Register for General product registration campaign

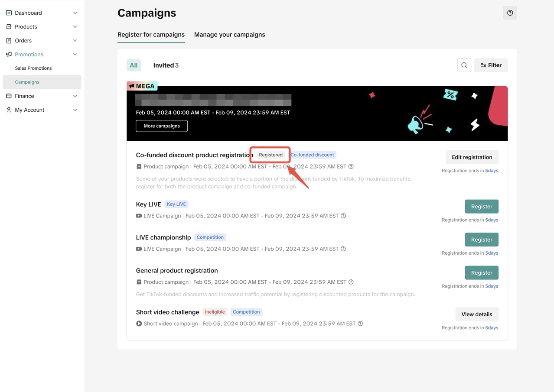[482, 273]
